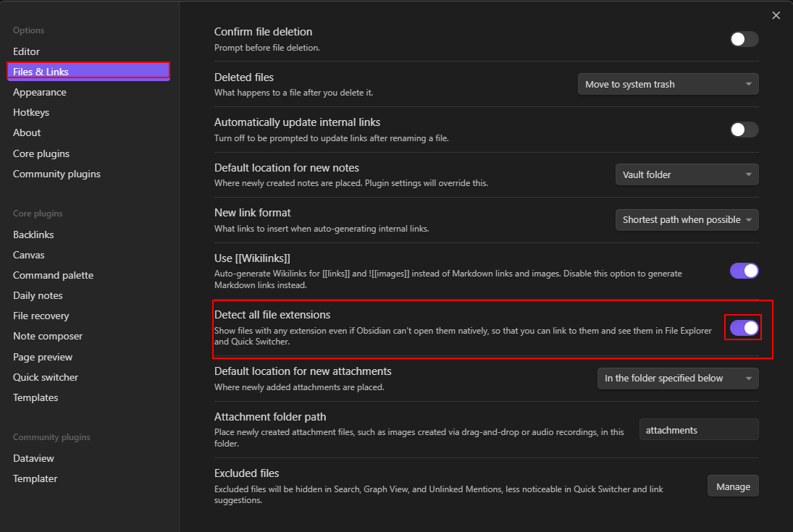Disable Use [[Wikilinks]] switch
This screenshot has width=793, height=532.
(744, 271)
